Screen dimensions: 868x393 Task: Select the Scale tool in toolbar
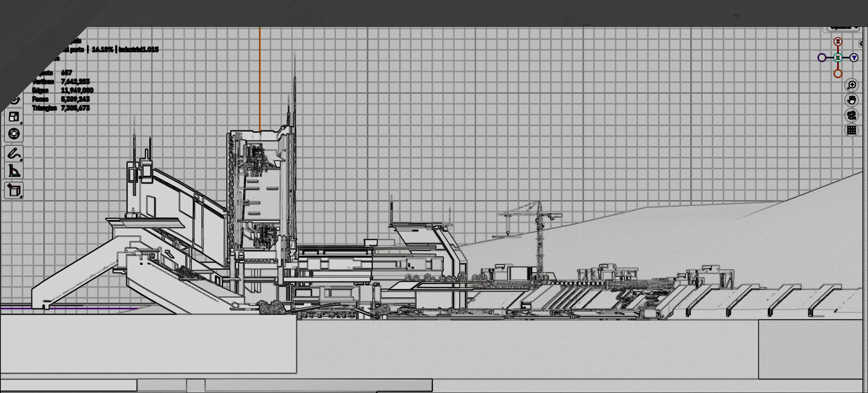(14, 117)
